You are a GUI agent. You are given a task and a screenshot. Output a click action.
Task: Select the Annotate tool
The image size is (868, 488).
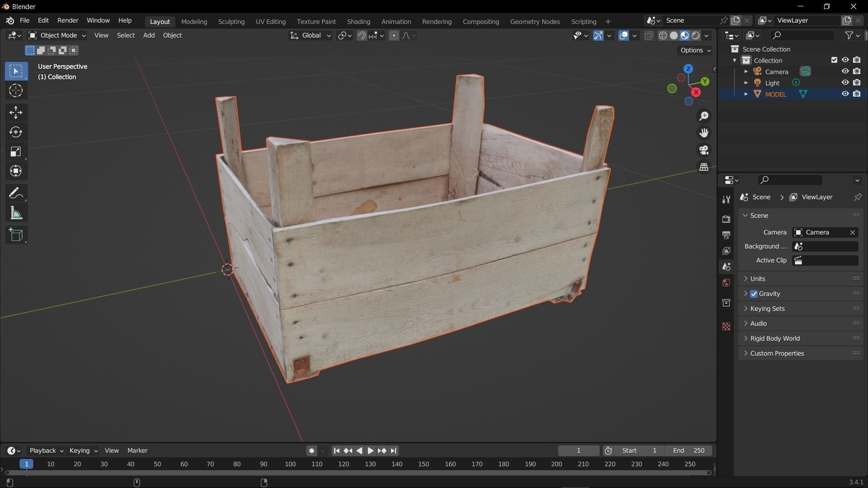[16, 193]
